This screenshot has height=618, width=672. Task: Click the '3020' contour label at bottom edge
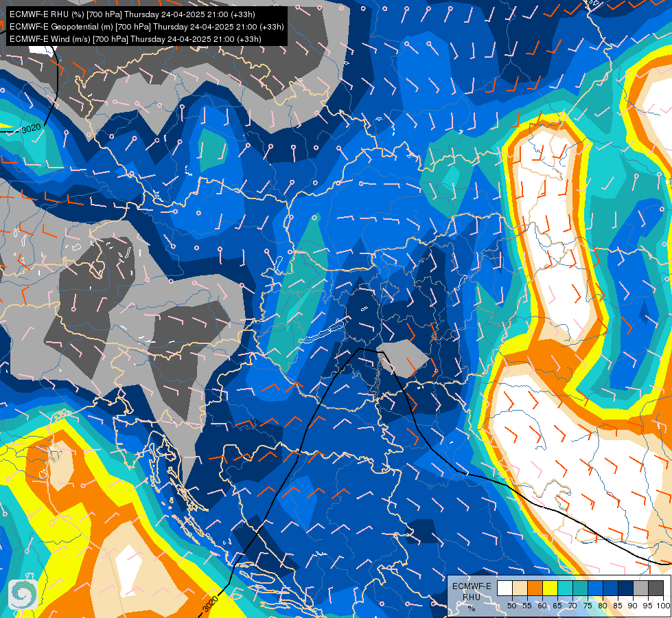coord(210,604)
